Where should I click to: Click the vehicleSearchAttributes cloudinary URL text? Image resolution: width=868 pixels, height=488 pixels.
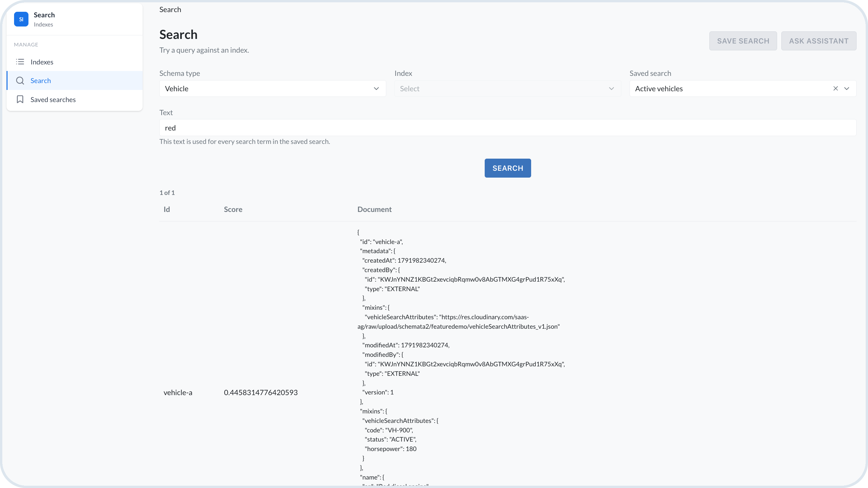tap(459, 322)
